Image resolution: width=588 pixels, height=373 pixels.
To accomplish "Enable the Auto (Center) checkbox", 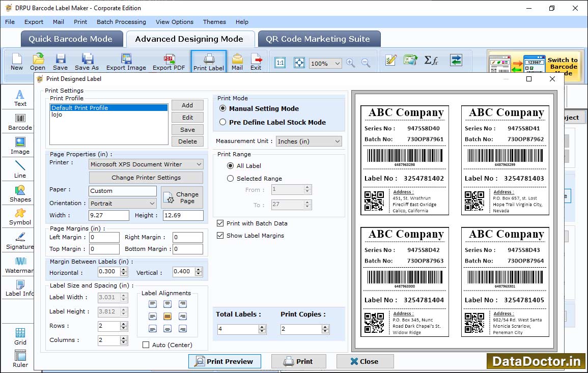I will (146, 345).
